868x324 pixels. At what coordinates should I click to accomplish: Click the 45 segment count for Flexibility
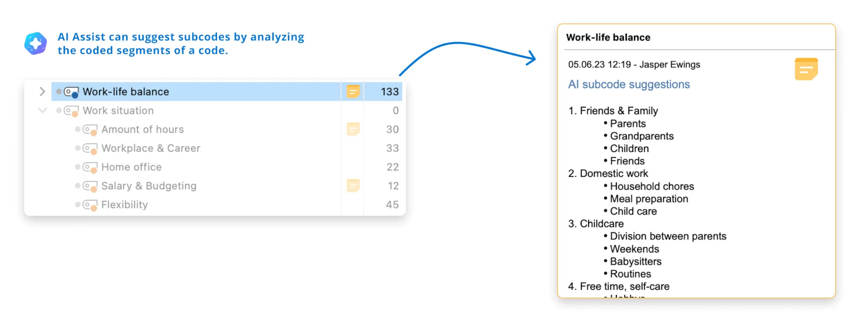[392, 205]
